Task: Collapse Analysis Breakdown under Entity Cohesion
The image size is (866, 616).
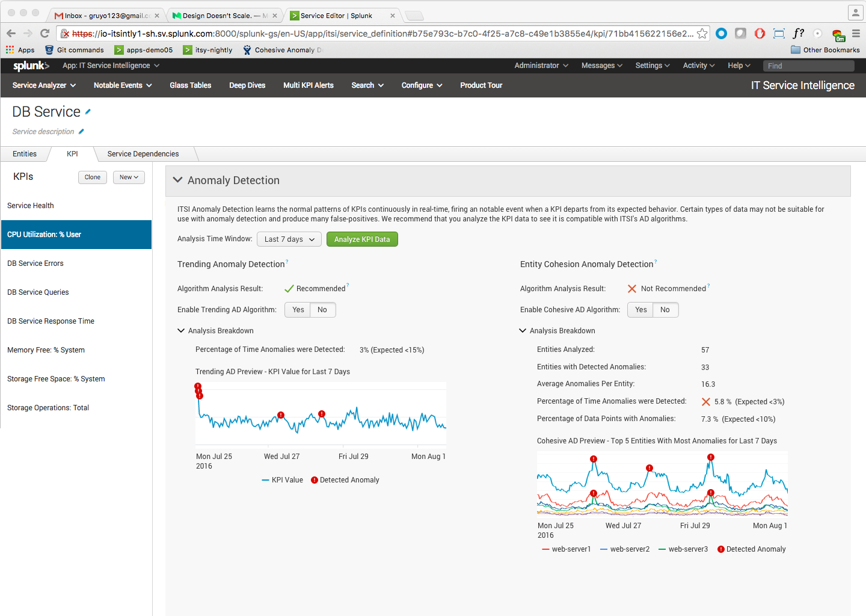Action: click(x=523, y=330)
